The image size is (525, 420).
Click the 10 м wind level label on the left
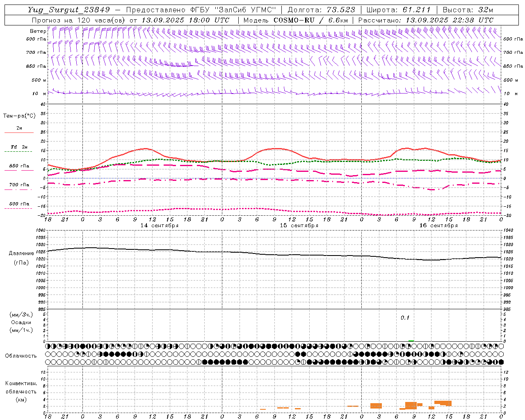click(x=39, y=94)
